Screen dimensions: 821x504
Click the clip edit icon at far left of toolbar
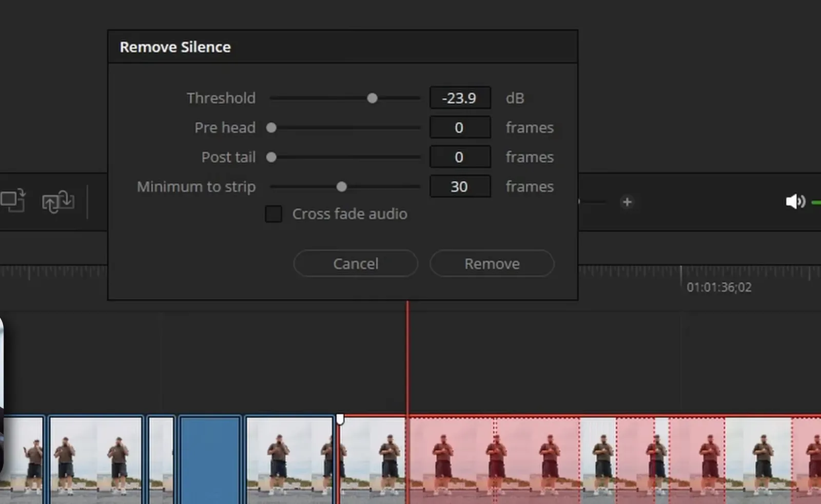13,200
